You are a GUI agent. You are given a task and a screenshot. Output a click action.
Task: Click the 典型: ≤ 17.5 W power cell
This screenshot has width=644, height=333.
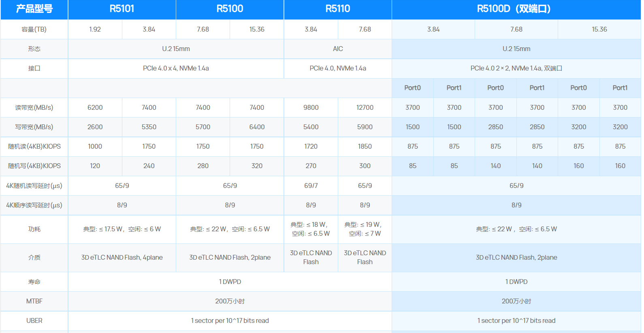pyautogui.click(x=122, y=229)
